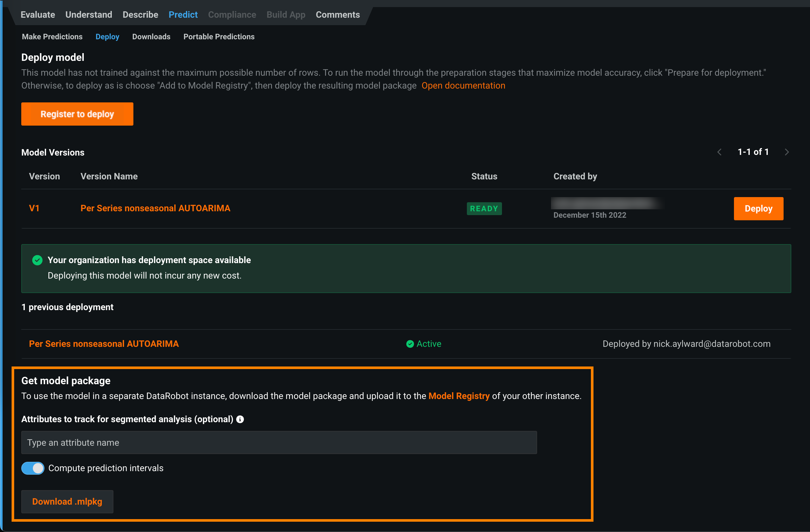Toggle Compute prediction intervals switch

[x=33, y=468]
